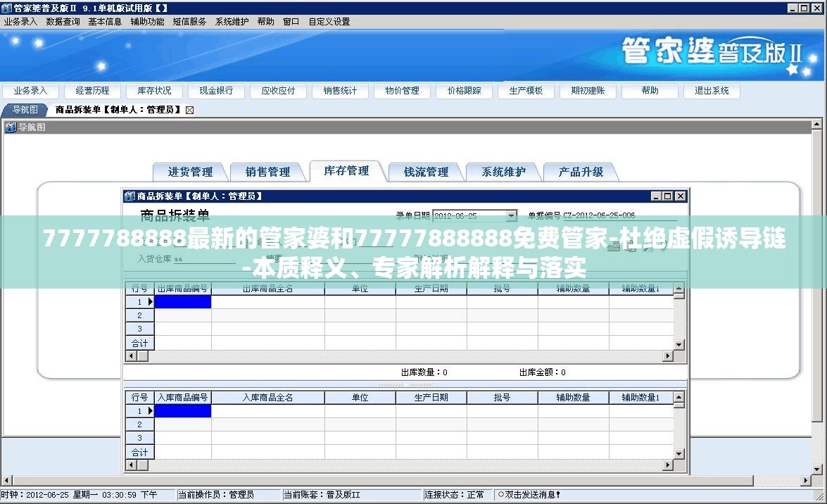The height and width of the screenshot is (504, 827).
Task: Switch to the 钱流管理 navigation tab
Action: click(x=426, y=172)
